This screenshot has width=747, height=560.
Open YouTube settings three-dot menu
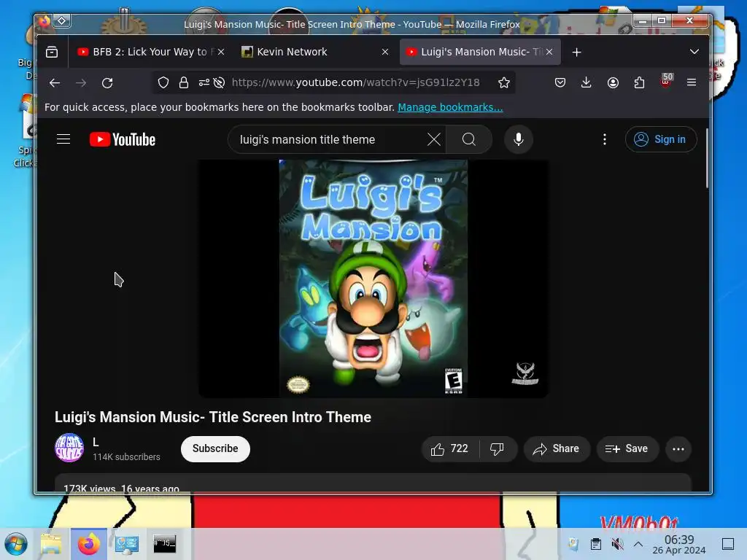(x=605, y=139)
